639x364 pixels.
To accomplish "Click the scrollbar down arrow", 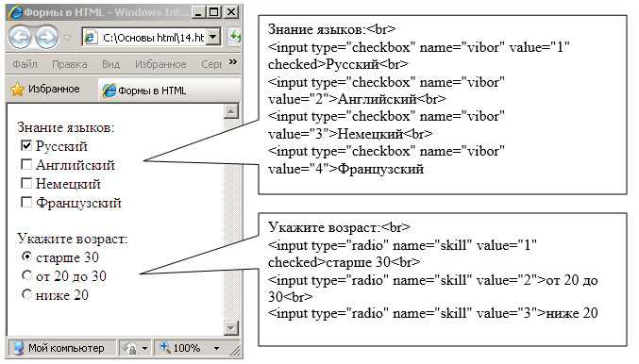I will (x=231, y=327).
